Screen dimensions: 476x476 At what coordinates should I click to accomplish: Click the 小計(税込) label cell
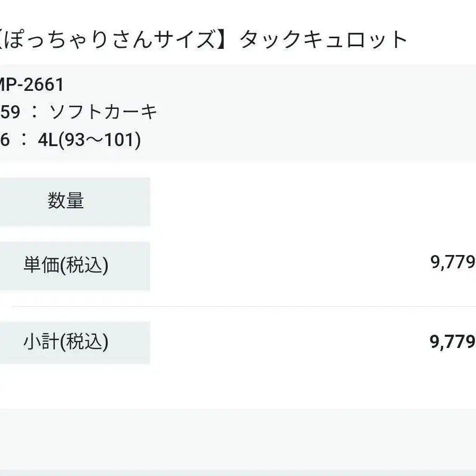(66, 342)
